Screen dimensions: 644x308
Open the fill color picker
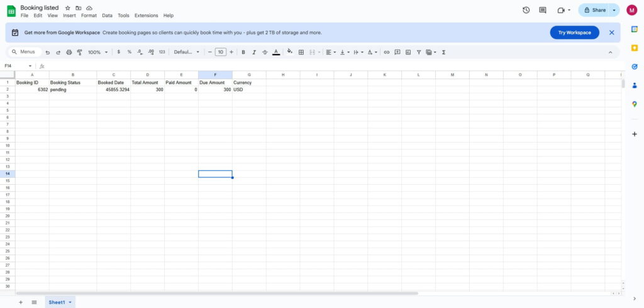(289, 52)
